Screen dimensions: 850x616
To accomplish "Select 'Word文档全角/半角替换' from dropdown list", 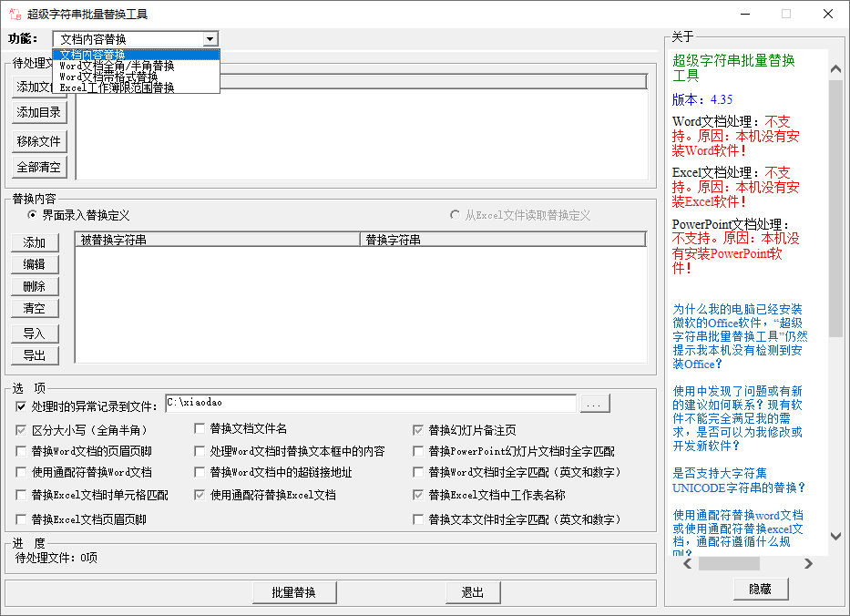I will pos(117,66).
